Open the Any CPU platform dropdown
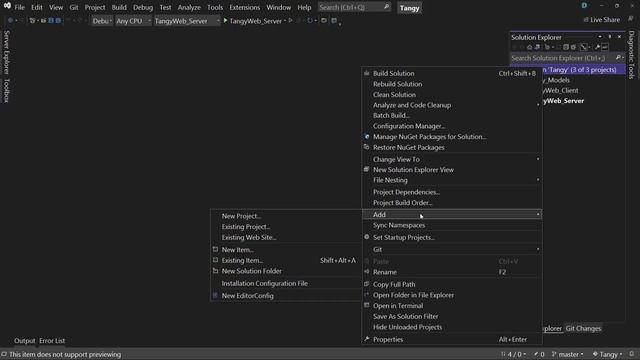640x360 pixels. [x=133, y=21]
